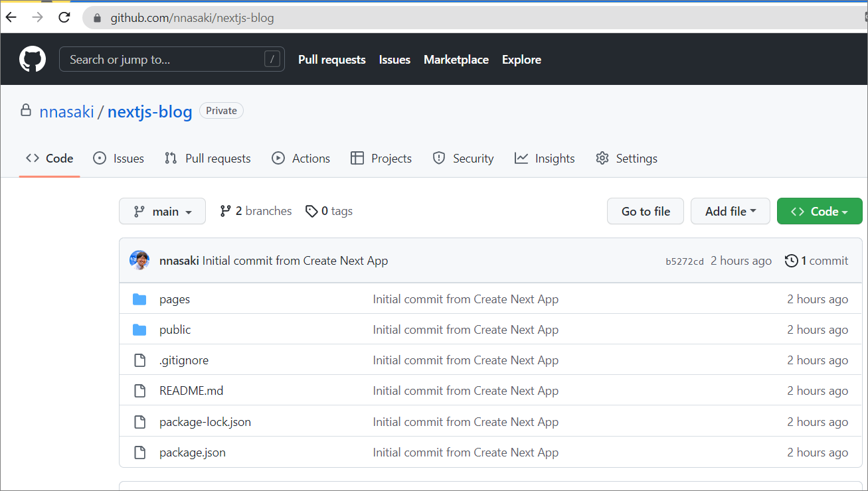
Task: Click the pages folder icon
Action: coord(139,299)
